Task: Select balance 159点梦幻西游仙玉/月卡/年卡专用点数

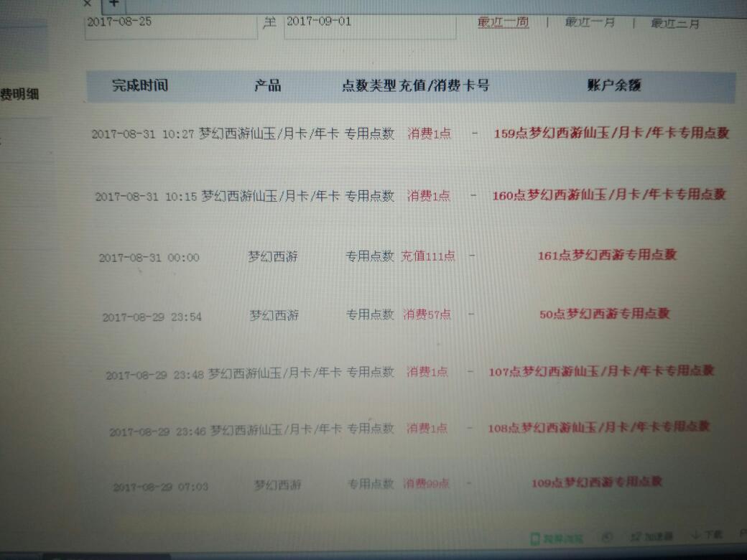Action: coord(611,133)
